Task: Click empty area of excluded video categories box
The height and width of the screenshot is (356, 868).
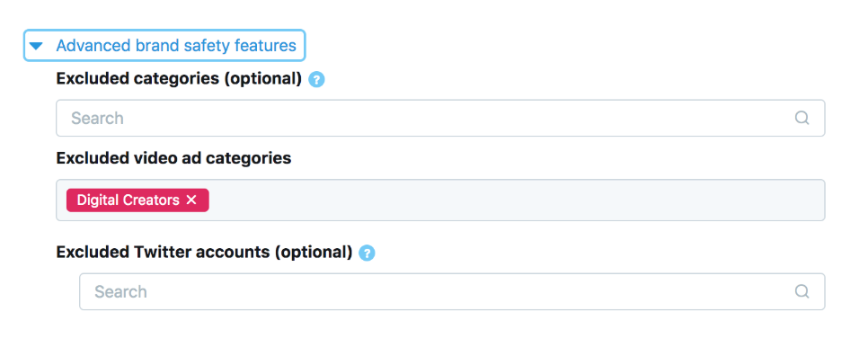Action: (x=515, y=200)
